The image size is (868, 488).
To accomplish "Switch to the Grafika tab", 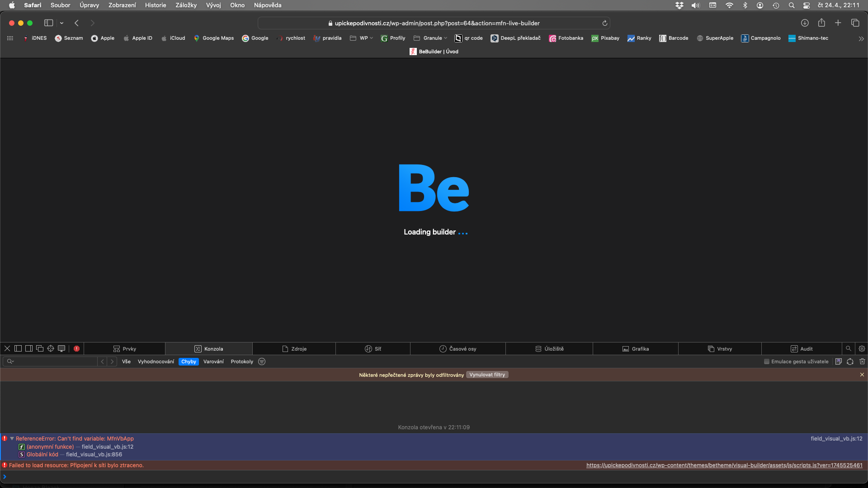I will (636, 349).
